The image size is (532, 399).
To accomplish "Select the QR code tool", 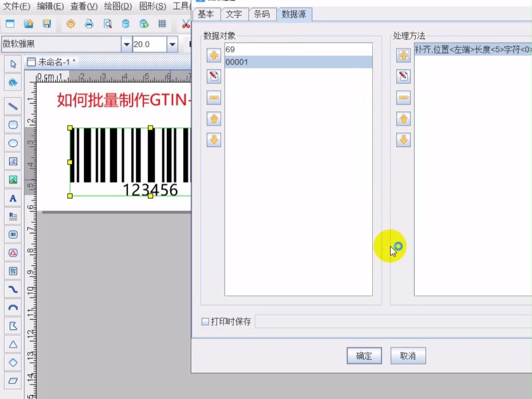I will (x=13, y=271).
